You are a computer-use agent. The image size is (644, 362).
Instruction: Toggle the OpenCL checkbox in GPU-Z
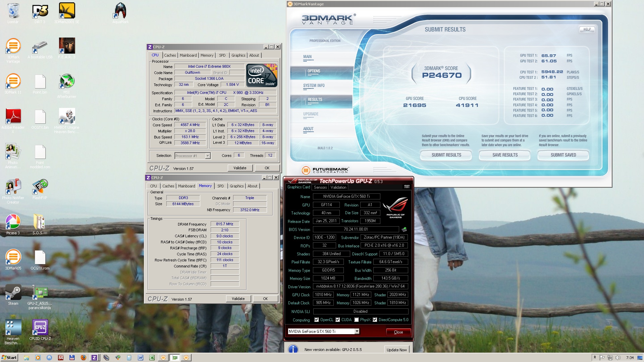point(316,320)
